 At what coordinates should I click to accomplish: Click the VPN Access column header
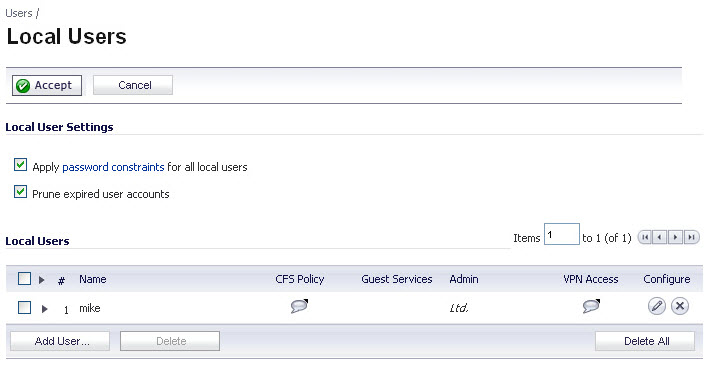(x=591, y=279)
